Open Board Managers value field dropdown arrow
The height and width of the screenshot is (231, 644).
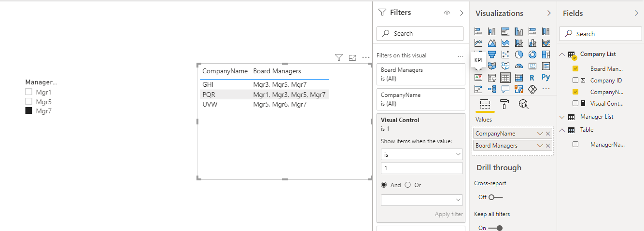(540, 146)
